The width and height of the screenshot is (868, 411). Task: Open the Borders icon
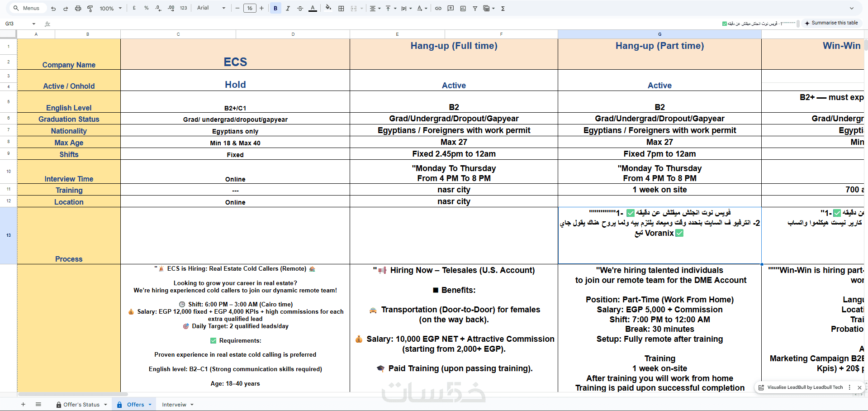pyautogui.click(x=341, y=8)
